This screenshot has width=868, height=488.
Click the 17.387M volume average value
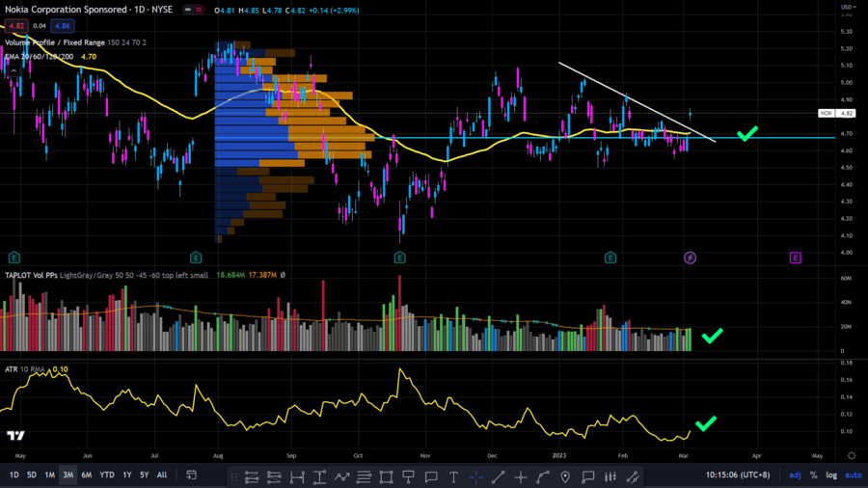coord(262,275)
